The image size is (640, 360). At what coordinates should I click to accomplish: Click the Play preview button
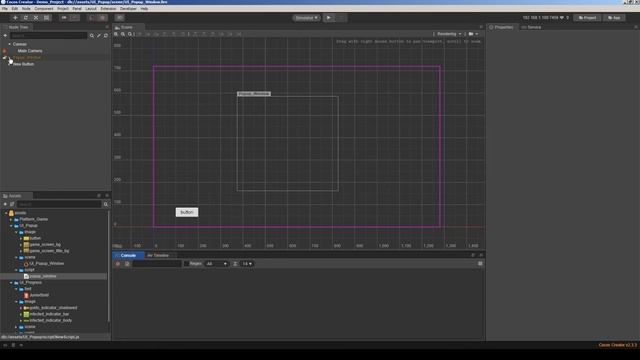tap(329, 18)
